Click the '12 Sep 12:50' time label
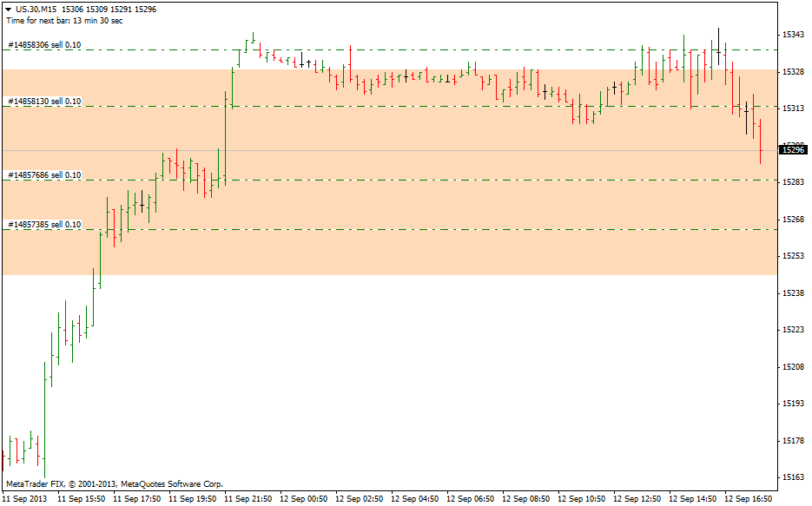The height and width of the screenshot is (506, 812). [637, 499]
